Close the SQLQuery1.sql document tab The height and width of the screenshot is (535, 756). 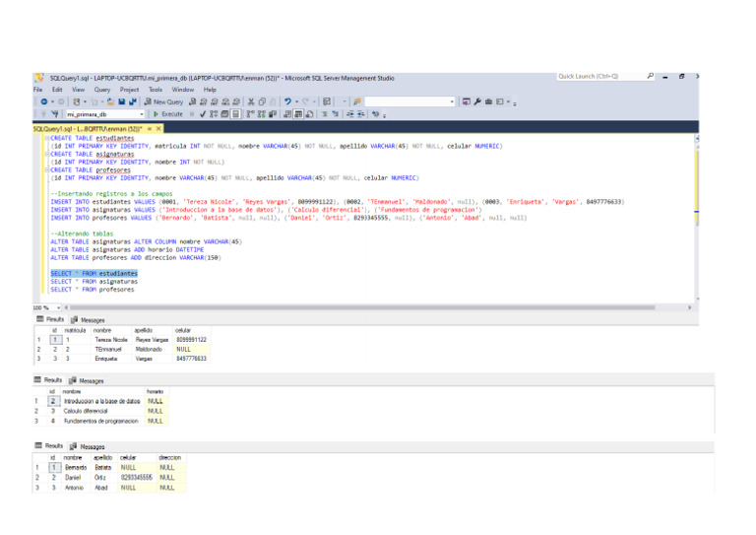point(158,128)
